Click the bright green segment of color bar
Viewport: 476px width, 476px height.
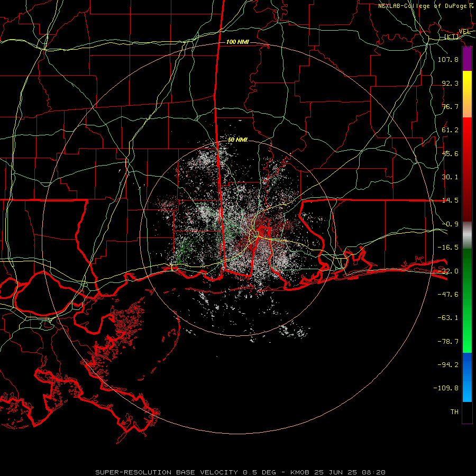[x=467, y=300]
